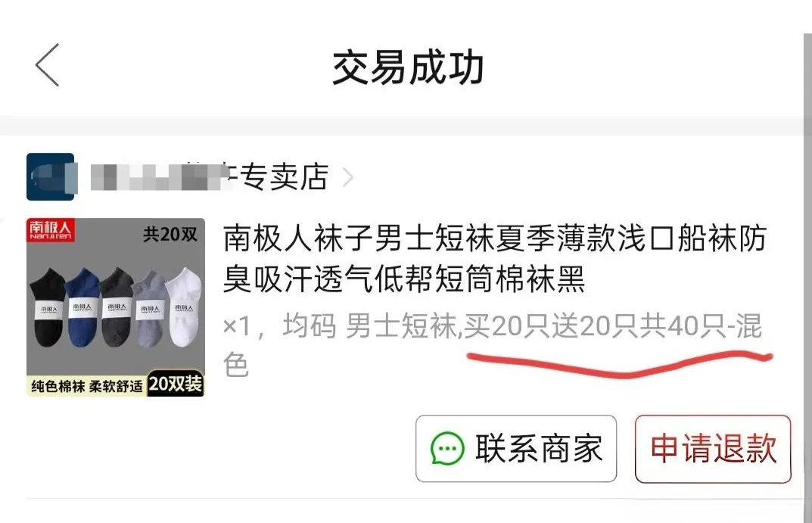The height and width of the screenshot is (523, 812).
Task: Go back using the left arrow
Action: pyautogui.click(x=48, y=65)
